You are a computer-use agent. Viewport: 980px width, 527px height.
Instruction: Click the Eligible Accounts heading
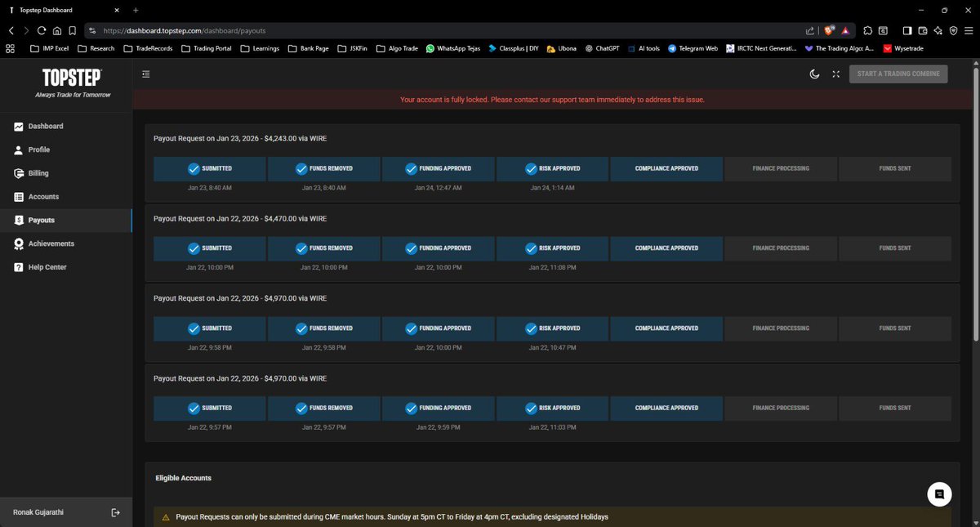pyautogui.click(x=184, y=477)
